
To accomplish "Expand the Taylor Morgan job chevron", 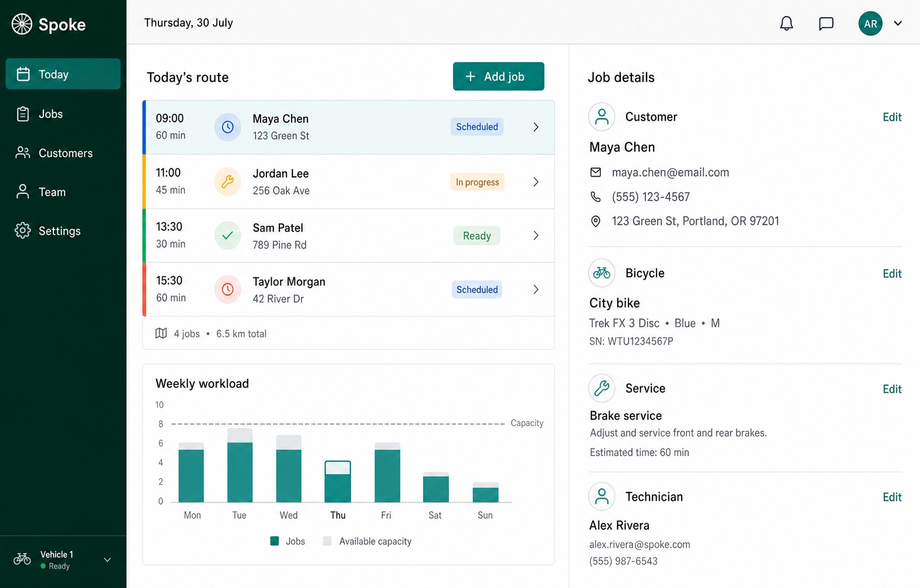I will (x=536, y=290).
